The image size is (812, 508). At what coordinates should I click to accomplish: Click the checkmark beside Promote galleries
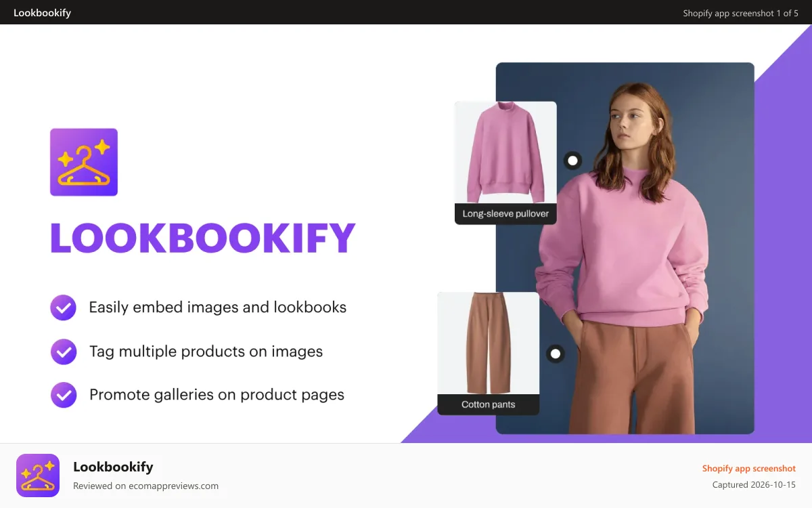click(x=64, y=395)
